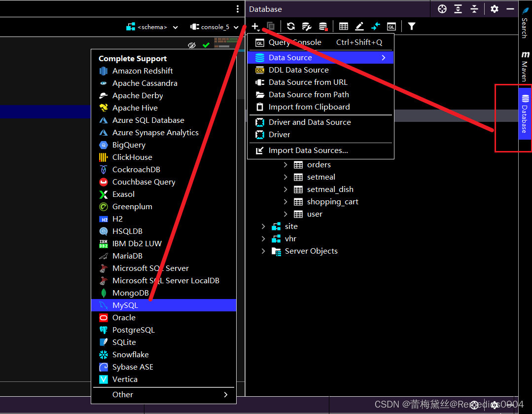Expand the site schema node
Screen dimensions: 532x414
[263, 226]
